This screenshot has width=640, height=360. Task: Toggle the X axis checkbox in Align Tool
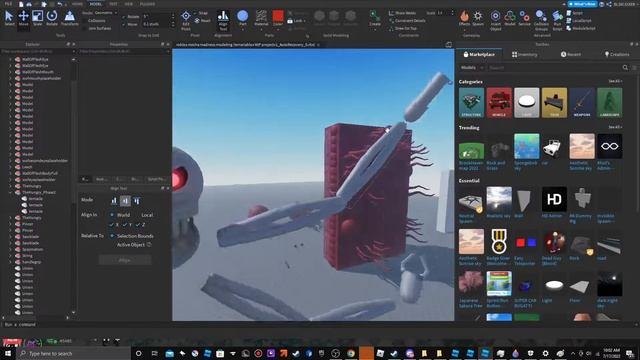pyautogui.click(x=111, y=224)
